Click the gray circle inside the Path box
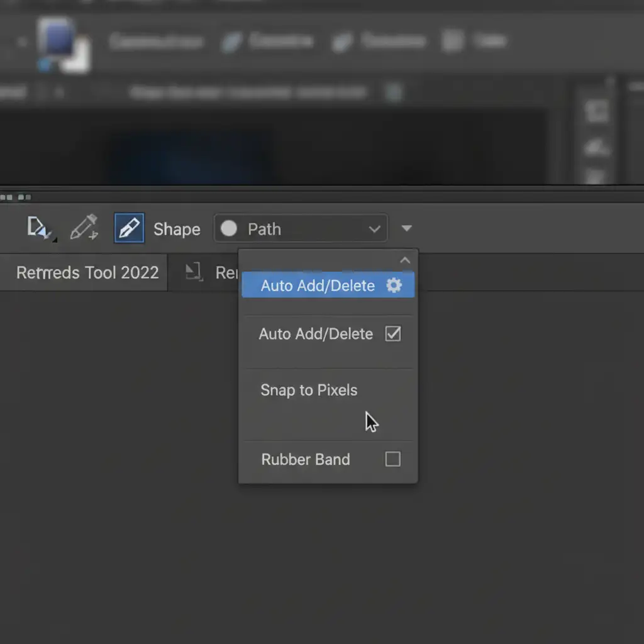Viewport: 644px width, 644px height. (x=229, y=229)
